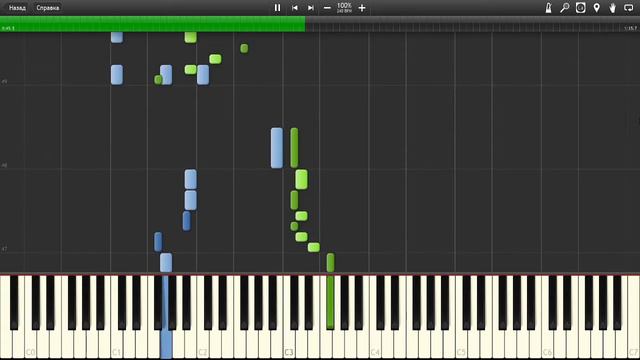
Task: Seek within the green played progress bar
Action: (x=153, y=24)
